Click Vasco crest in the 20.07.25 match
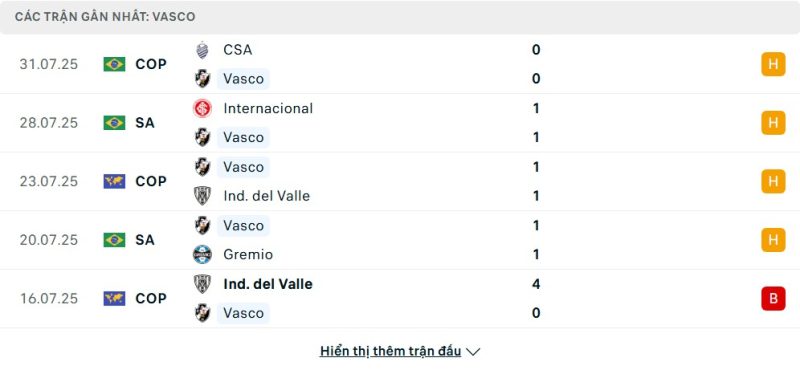 pyautogui.click(x=203, y=226)
